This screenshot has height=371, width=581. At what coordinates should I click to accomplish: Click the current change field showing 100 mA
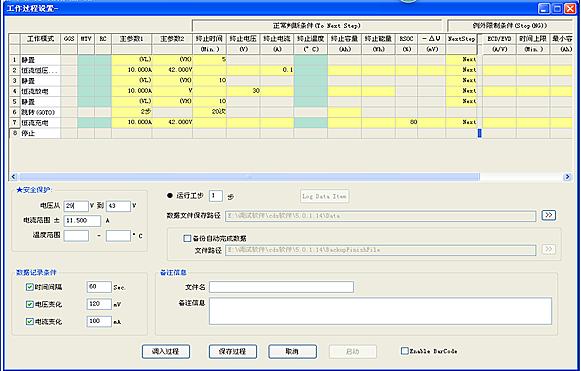tap(99, 322)
